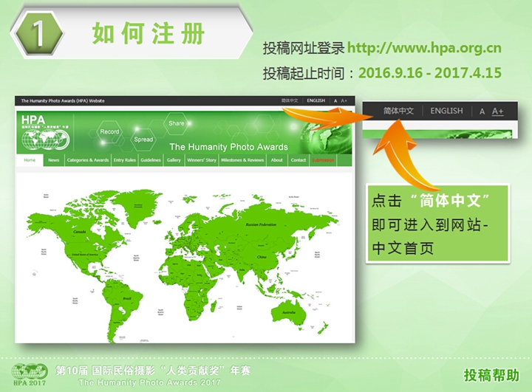This screenshot has width=532, height=392.
Task: Click the HPA 2017 logo in footer
Action: click(29, 374)
